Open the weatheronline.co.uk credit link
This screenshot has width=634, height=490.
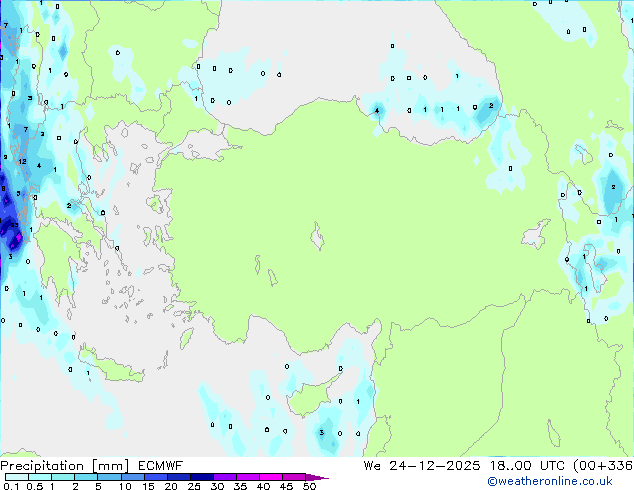(x=550, y=481)
